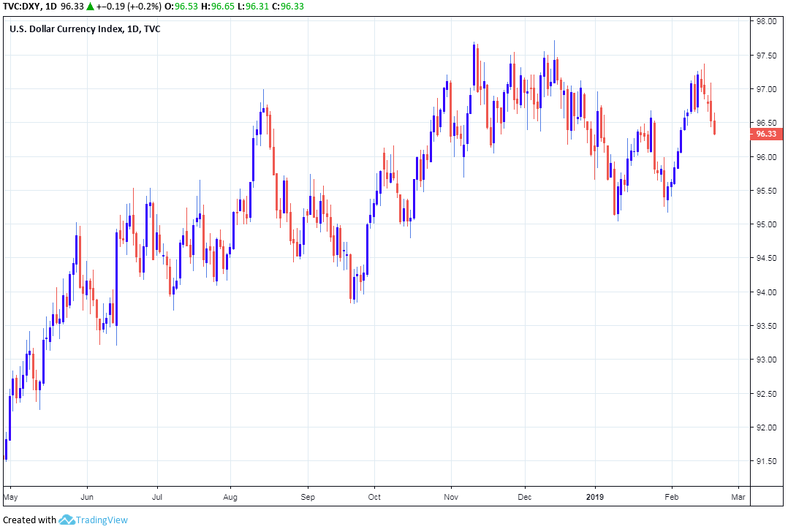
Task: Click the 2019 label on the time axis
Action: click(x=595, y=495)
